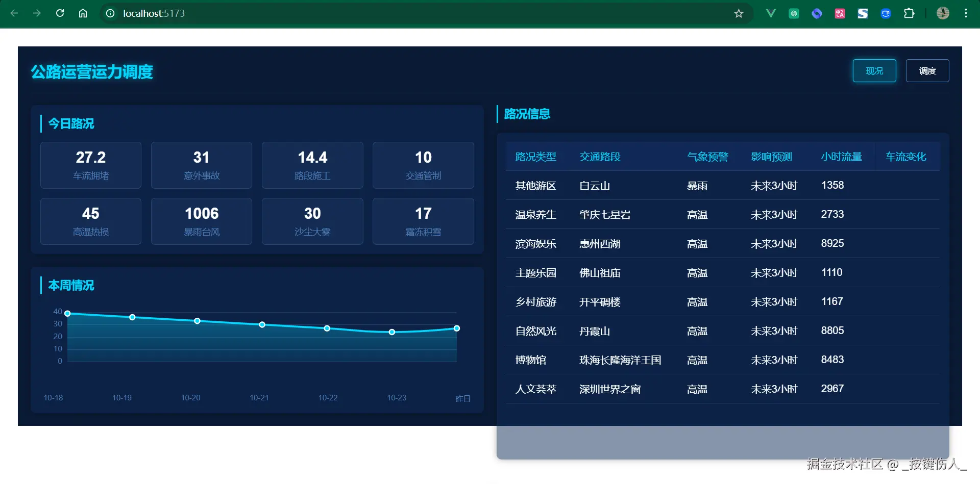Click the blue swirl extension icon
980x484 pixels.
pyautogui.click(x=817, y=14)
